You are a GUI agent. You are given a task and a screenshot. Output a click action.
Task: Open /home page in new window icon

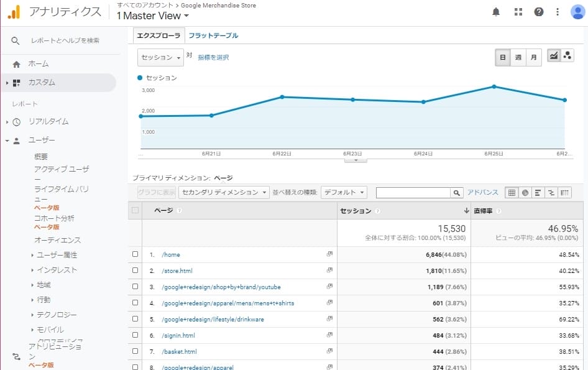329,254
